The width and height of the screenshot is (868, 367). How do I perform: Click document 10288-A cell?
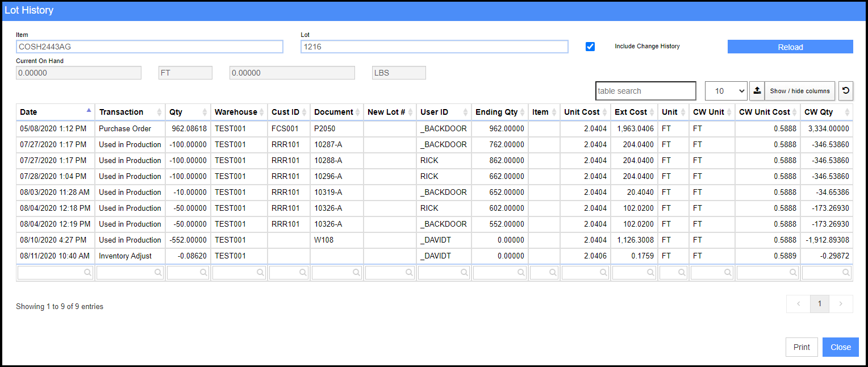[337, 160]
